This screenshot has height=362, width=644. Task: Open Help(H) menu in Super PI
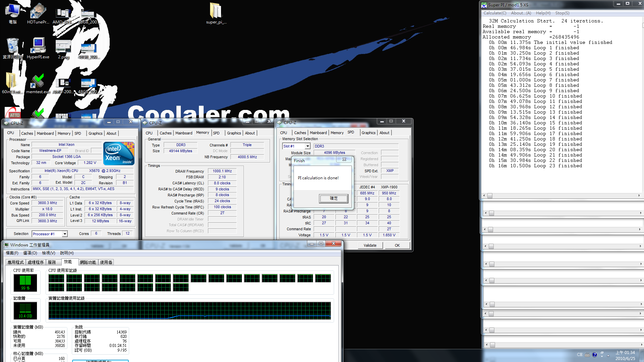(543, 13)
